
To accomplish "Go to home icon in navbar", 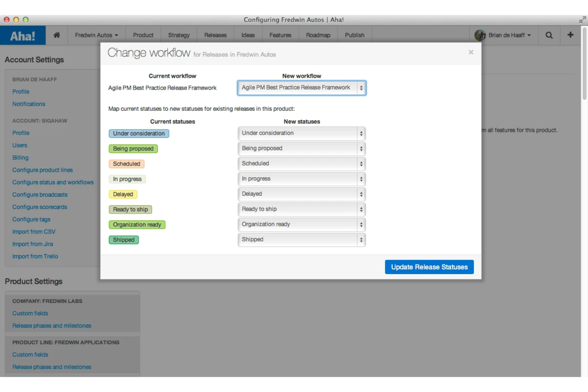I will (57, 35).
